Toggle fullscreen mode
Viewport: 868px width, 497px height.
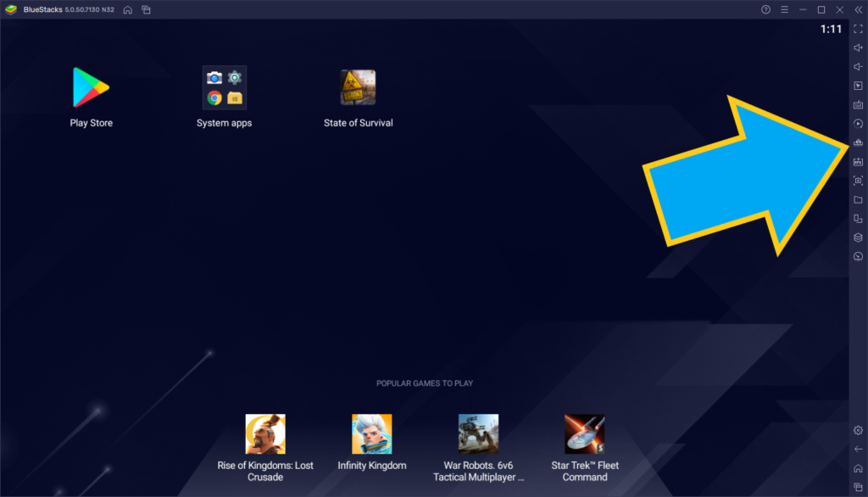[x=857, y=28]
